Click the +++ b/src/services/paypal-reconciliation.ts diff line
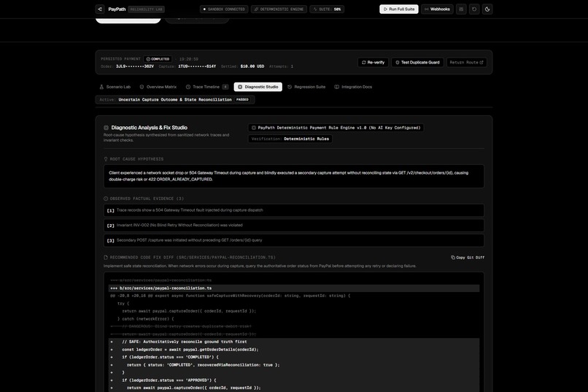 293,288
